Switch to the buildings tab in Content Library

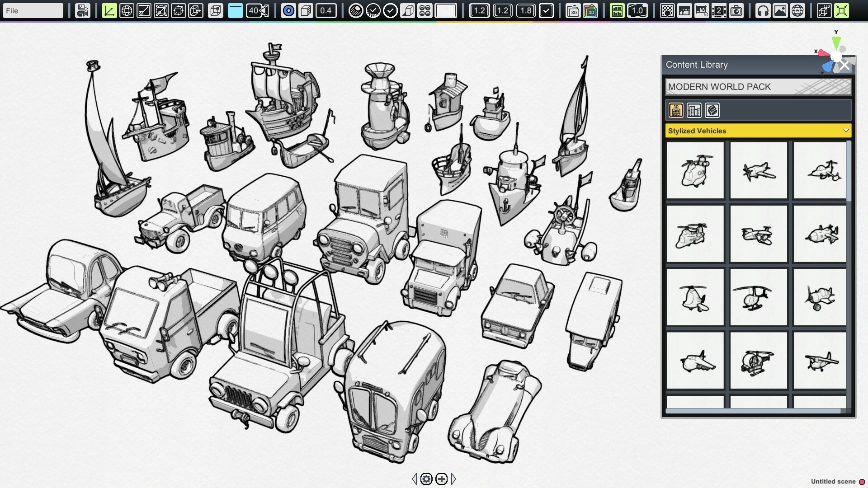694,110
